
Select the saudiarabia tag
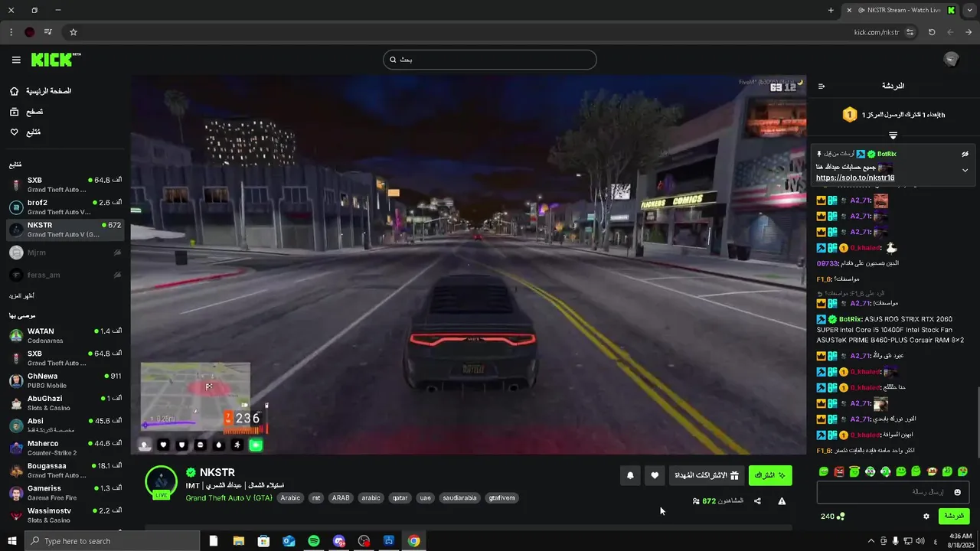460,497
